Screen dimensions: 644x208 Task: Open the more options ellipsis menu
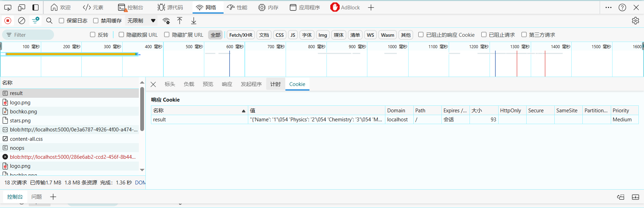point(608,7)
